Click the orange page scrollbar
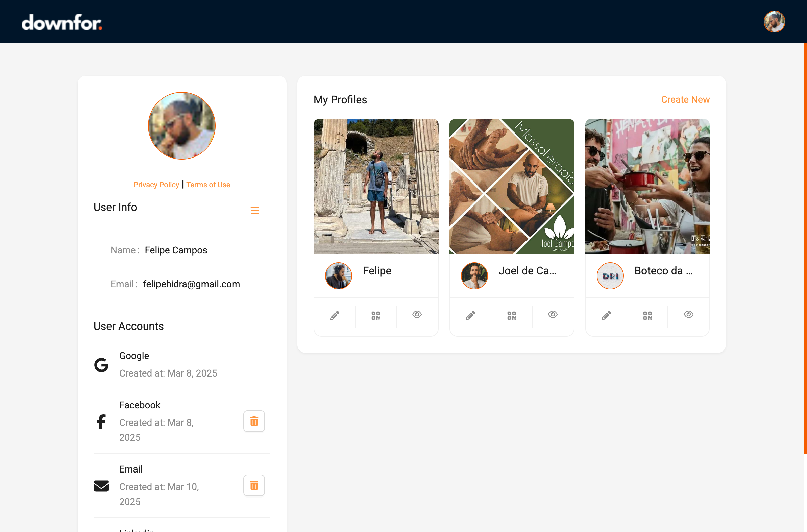This screenshot has height=532, width=807. (x=805, y=249)
